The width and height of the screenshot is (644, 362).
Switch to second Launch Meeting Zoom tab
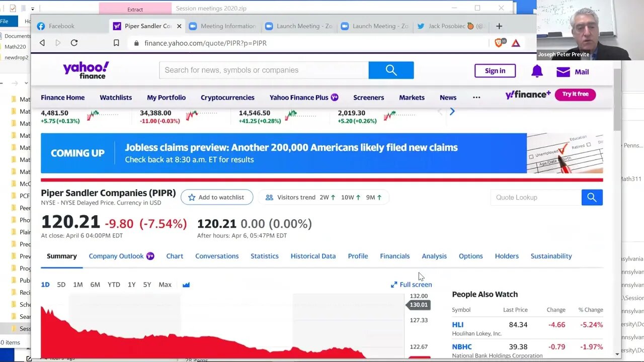(x=374, y=26)
